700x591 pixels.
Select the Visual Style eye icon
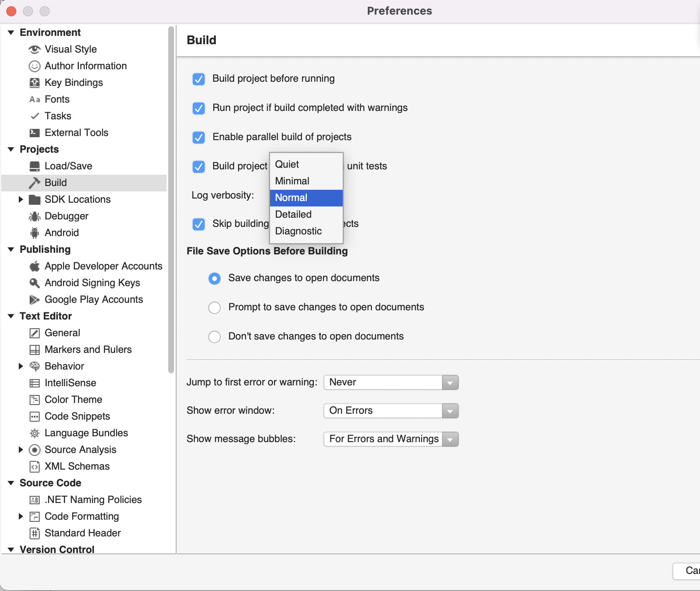coord(34,49)
